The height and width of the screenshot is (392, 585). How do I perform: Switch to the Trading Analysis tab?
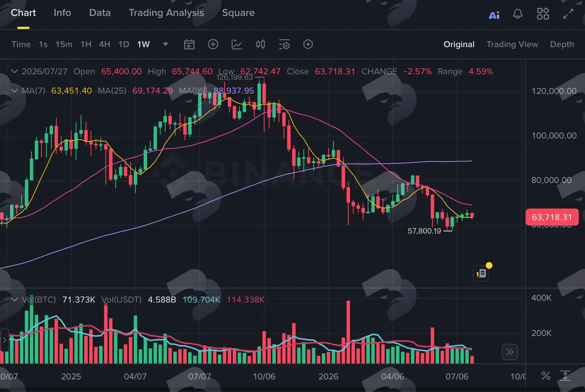coord(166,13)
